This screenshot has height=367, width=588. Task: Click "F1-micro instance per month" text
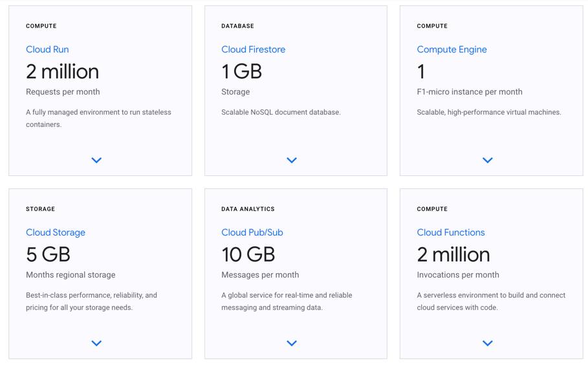(469, 92)
